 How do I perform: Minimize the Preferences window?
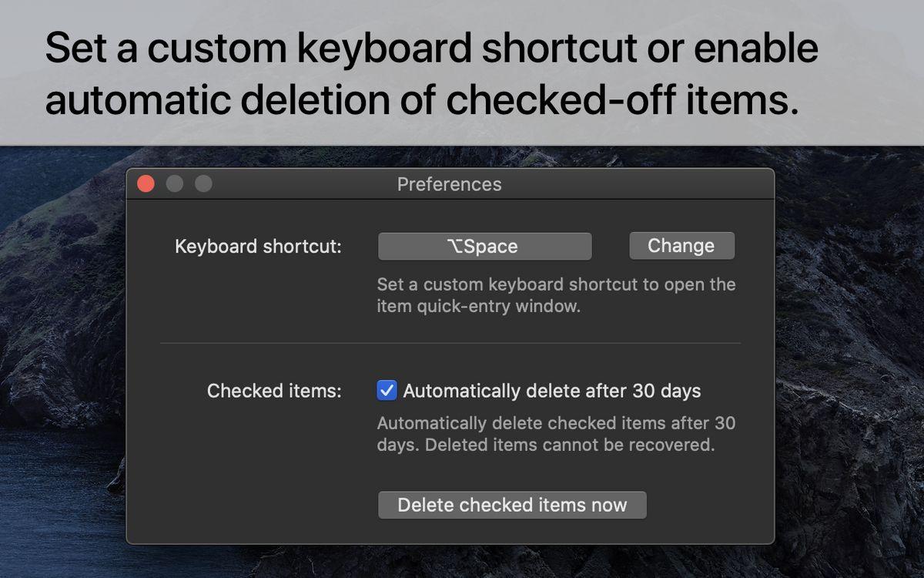[175, 184]
